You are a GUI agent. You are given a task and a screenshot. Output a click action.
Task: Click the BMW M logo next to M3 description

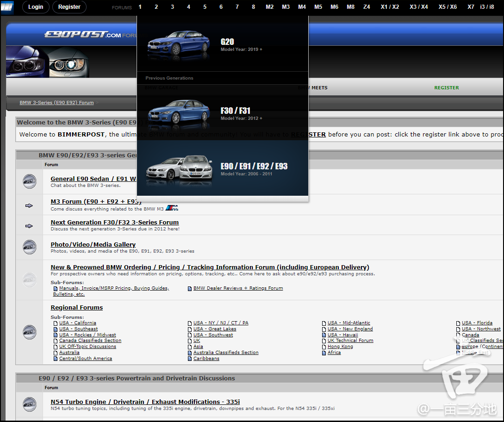pyautogui.click(x=172, y=209)
